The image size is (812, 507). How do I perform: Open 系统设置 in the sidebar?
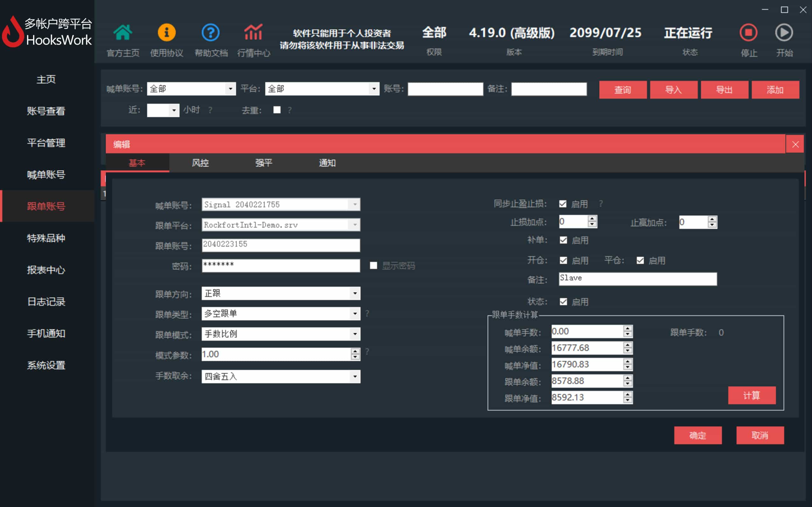click(x=47, y=365)
